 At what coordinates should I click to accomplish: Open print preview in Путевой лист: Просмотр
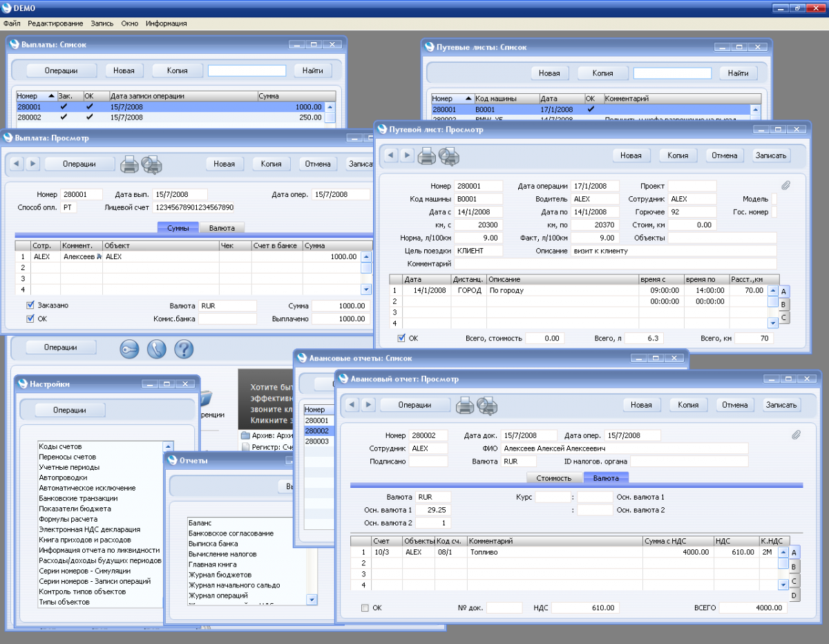tap(449, 156)
